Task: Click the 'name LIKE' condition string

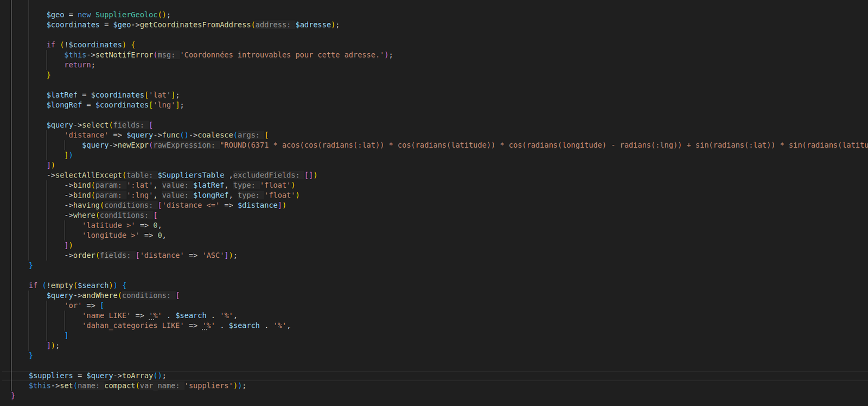Action: click(x=106, y=316)
